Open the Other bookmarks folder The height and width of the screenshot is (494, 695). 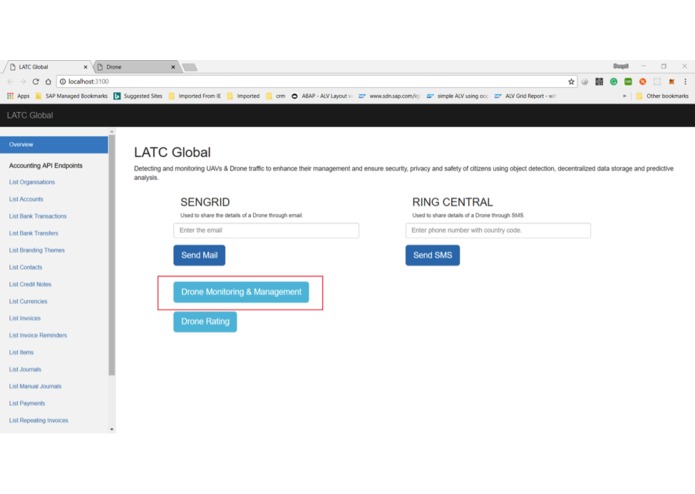pyautogui.click(x=662, y=96)
